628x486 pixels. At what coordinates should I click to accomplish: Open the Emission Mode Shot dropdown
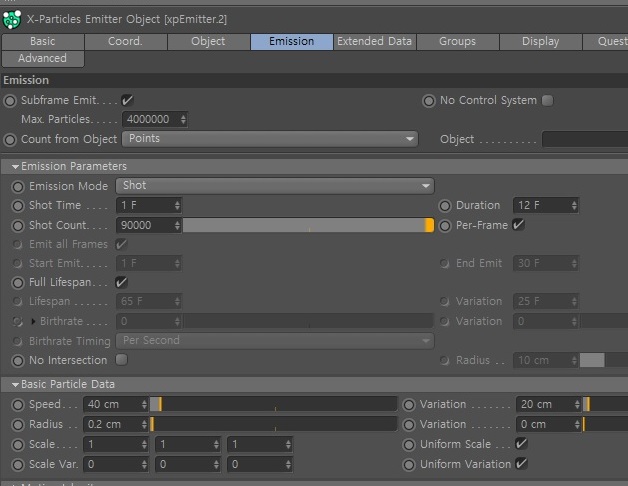[275, 186]
